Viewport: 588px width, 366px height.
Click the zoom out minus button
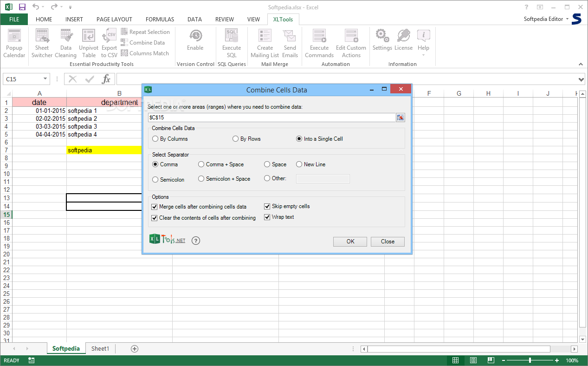coord(503,360)
